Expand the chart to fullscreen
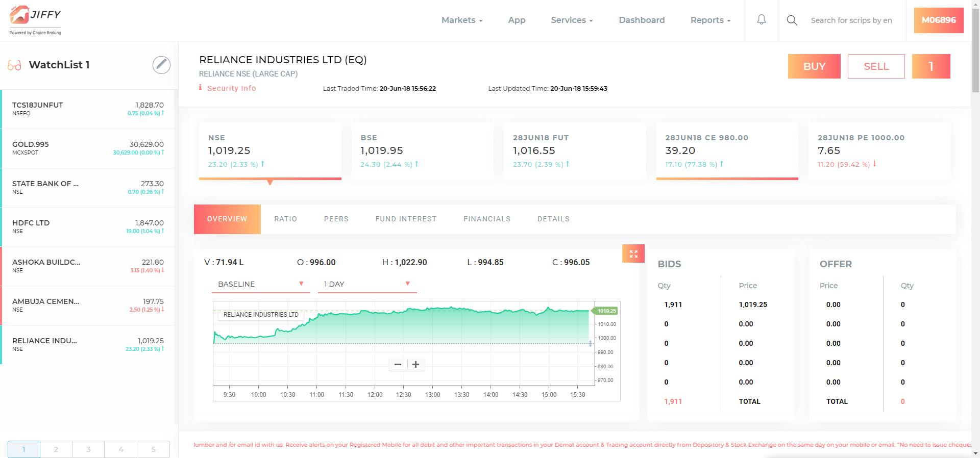Viewport: 980px width, 458px height. click(x=633, y=253)
